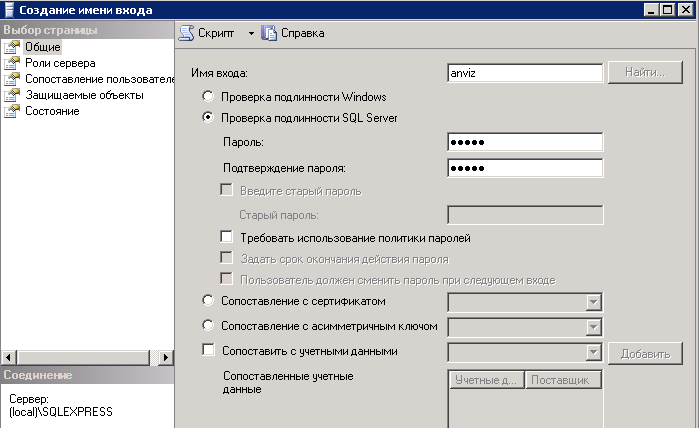Click the page list scrollbar right arrow
The width and height of the screenshot is (699, 428).
click(x=165, y=357)
